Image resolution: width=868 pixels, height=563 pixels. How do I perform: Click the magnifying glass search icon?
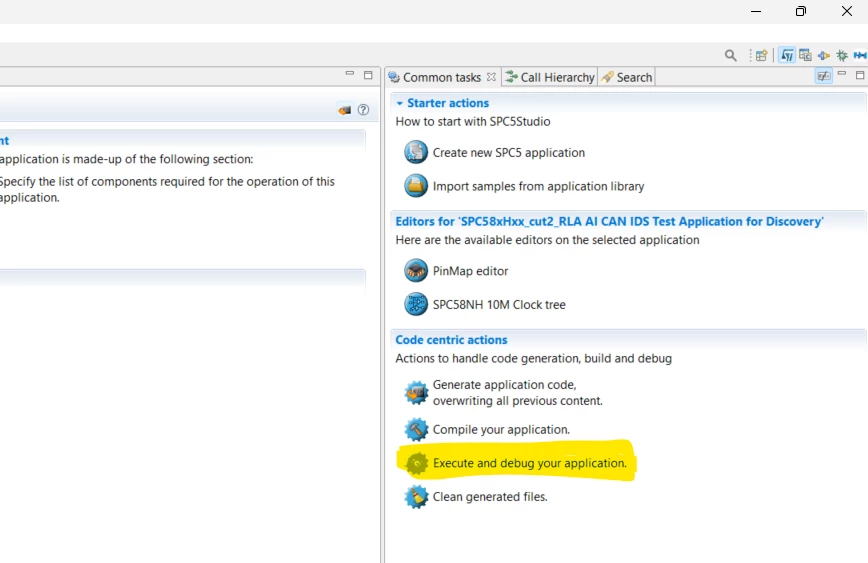pyautogui.click(x=731, y=55)
